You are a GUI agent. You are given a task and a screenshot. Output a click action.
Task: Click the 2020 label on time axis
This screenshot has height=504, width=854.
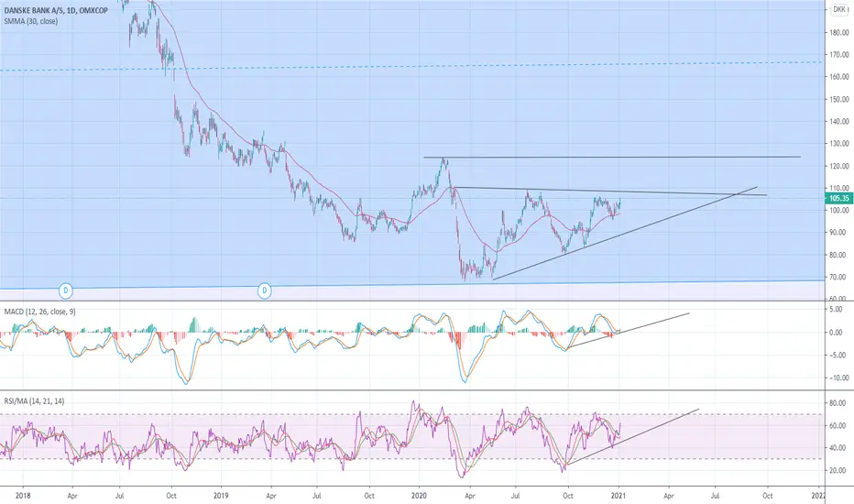click(419, 496)
